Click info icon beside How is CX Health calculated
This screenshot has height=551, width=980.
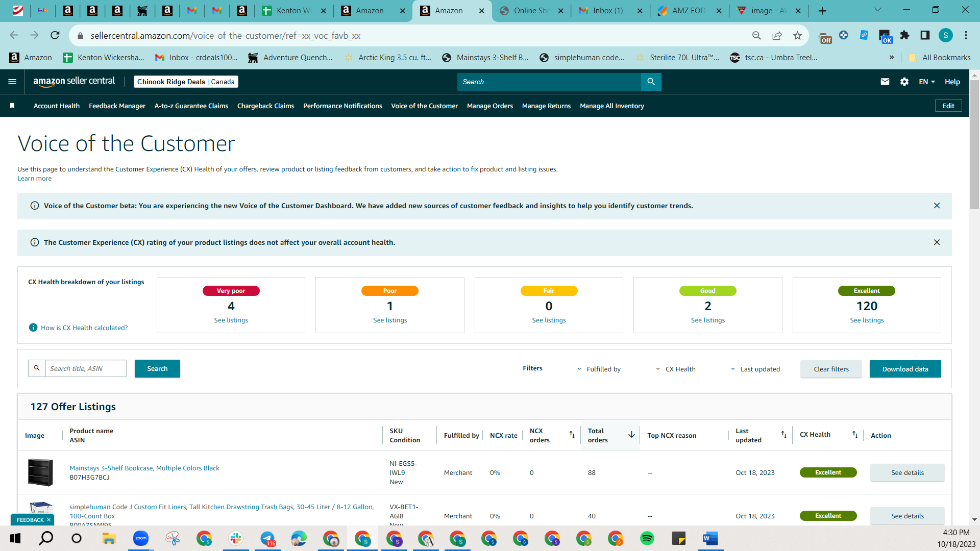point(33,328)
